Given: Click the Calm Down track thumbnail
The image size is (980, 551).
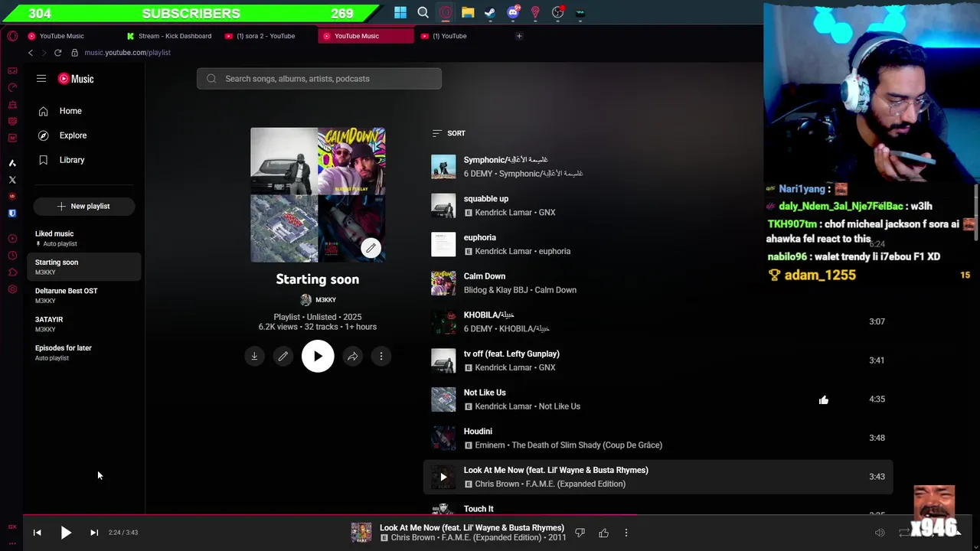Looking at the screenshot, I should coord(443,283).
